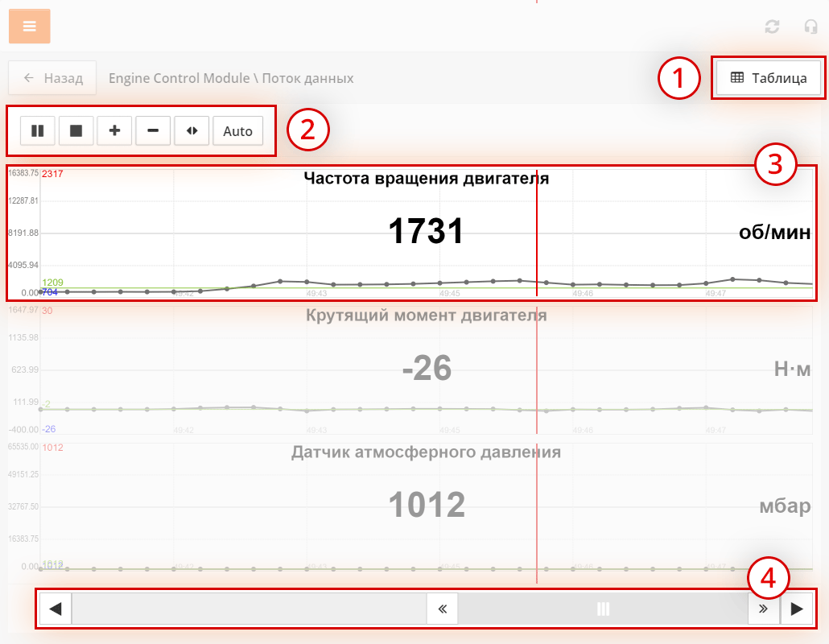
Task: Click the horizontal fit arrows button
Action: 192,130
